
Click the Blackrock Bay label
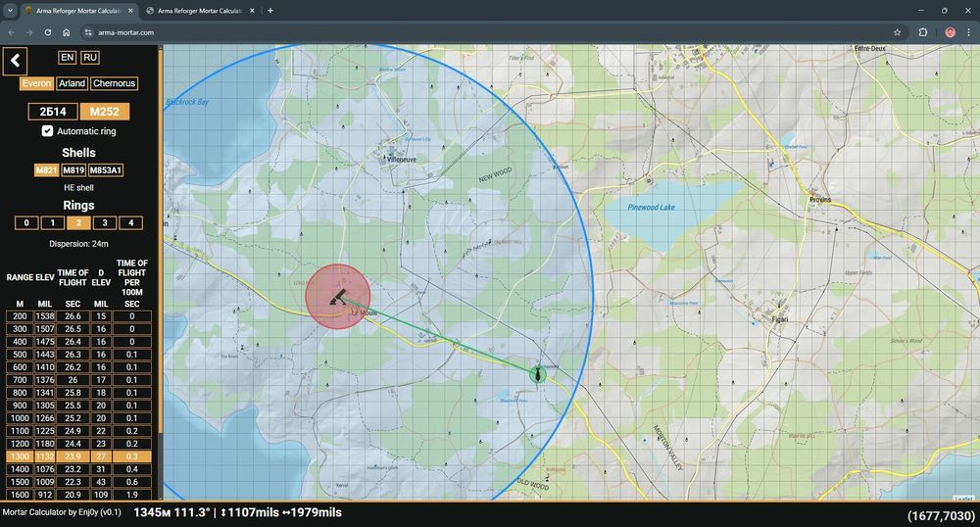pyautogui.click(x=187, y=102)
